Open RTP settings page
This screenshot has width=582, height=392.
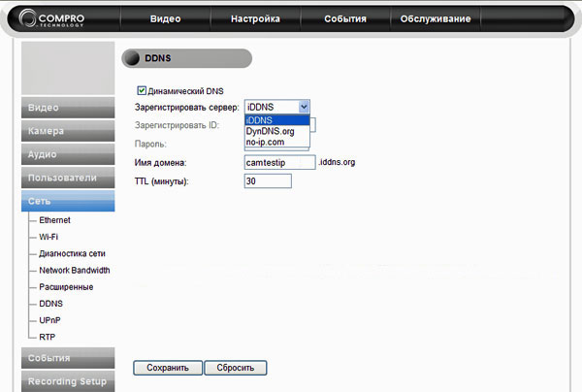[x=48, y=337]
